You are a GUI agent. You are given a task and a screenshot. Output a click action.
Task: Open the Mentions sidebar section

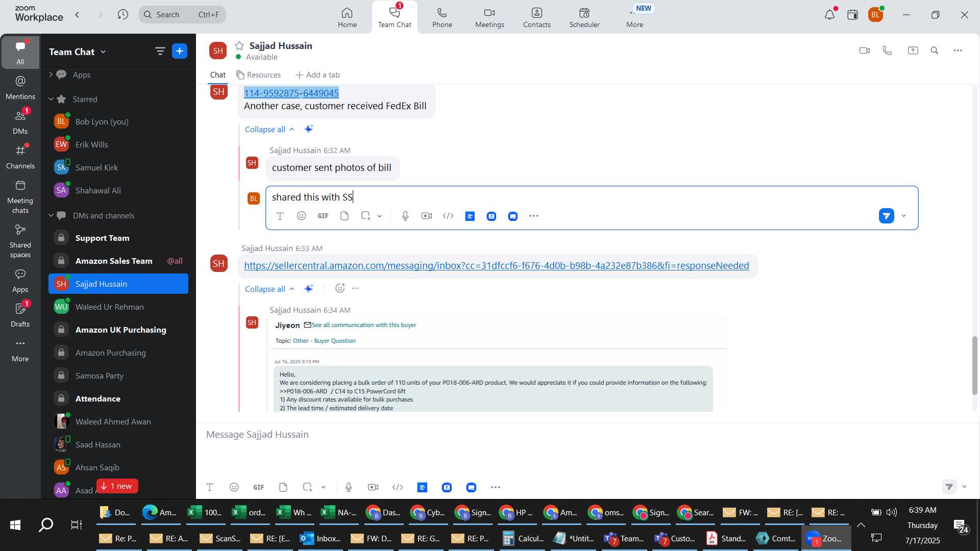(20, 87)
